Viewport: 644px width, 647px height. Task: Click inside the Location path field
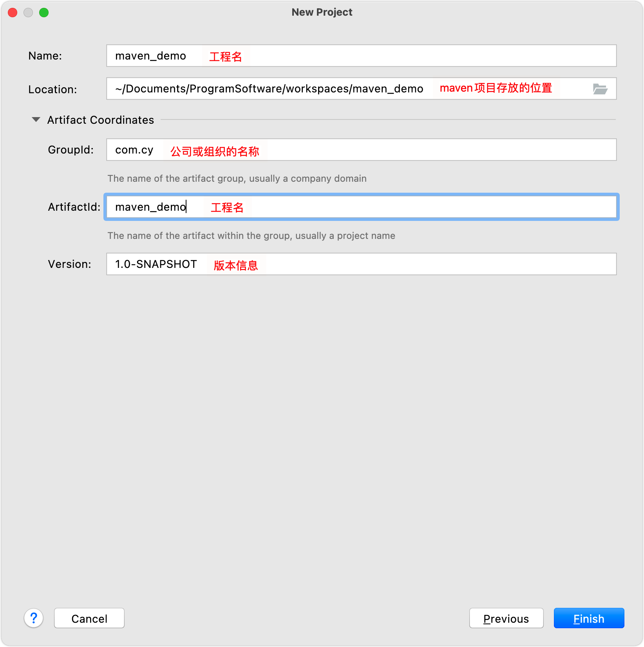pyautogui.click(x=361, y=89)
